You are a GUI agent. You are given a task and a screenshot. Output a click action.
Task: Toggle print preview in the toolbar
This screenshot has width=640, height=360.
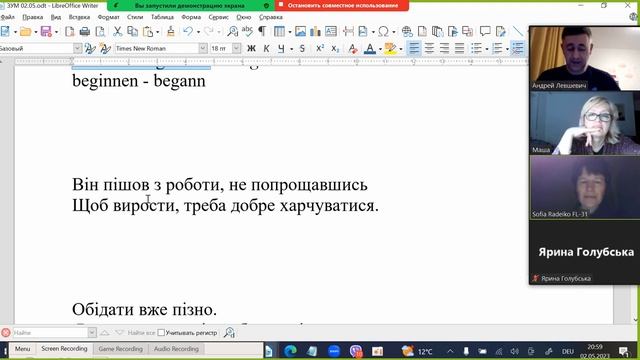(x=100, y=31)
